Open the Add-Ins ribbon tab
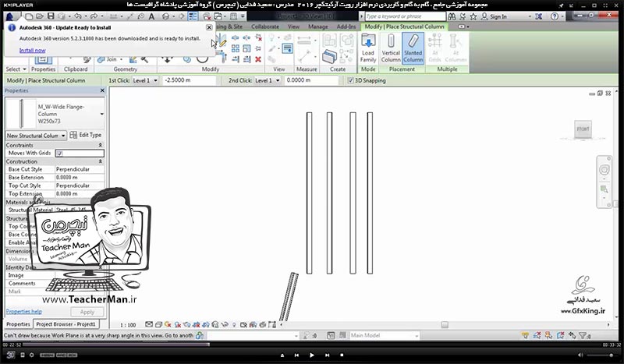624x364 pixels. (x=346, y=27)
